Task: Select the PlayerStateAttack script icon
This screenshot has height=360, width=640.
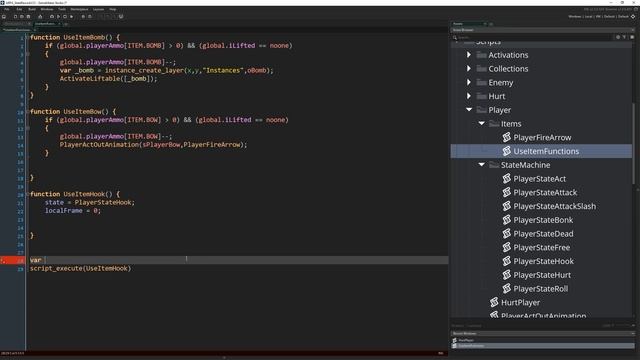Action: 507,192
